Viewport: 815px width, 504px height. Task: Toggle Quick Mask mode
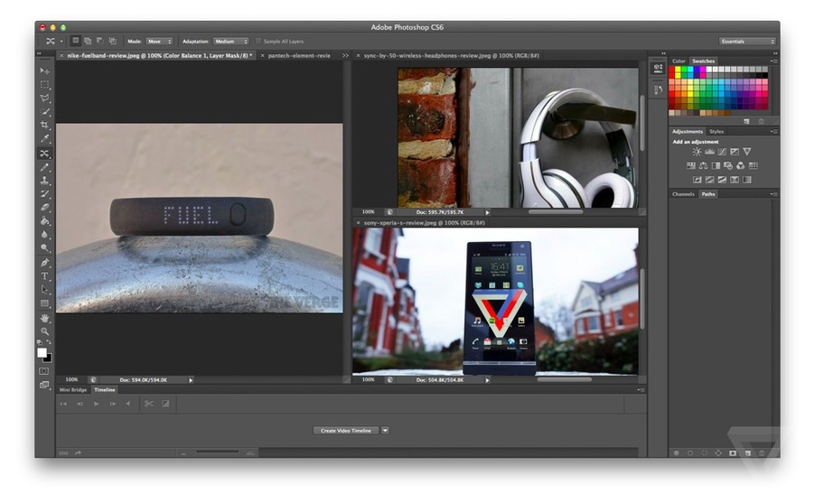coord(44,371)
